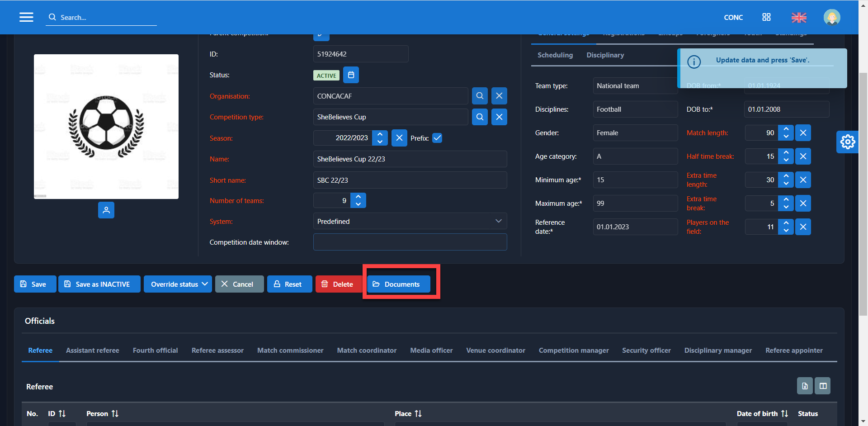Uncheck the Prefix checkbox

[x=437, y=138]
